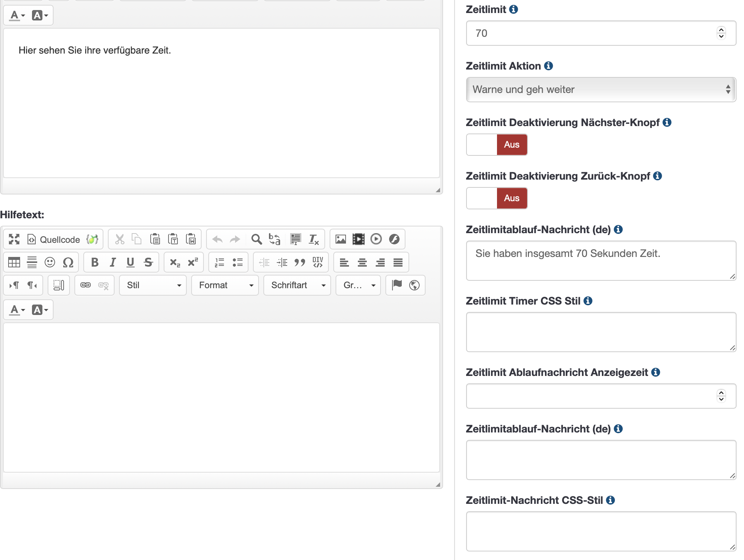The image size is (744, 560).
Task: Open the Format dropdown
Action: pos(225,285)
